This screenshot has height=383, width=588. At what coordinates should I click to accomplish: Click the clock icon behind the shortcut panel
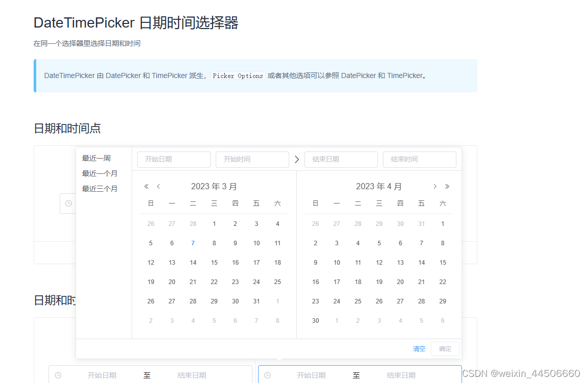69,203
